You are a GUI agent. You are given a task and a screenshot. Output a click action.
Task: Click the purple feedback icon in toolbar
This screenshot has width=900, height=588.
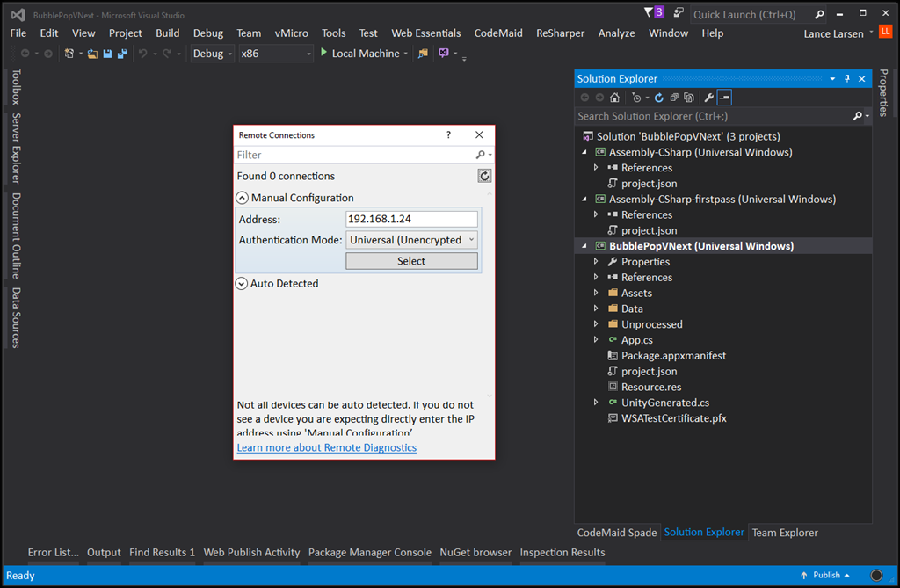tap(444, 54)
